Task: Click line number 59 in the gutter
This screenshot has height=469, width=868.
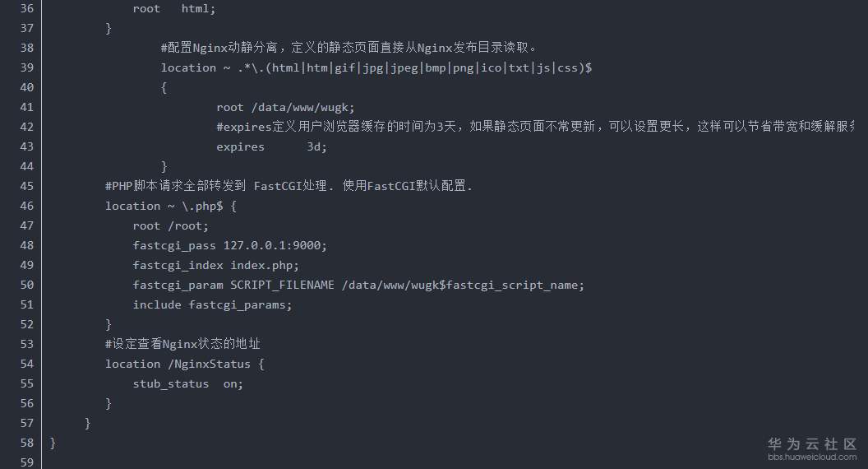Action: 26,462
